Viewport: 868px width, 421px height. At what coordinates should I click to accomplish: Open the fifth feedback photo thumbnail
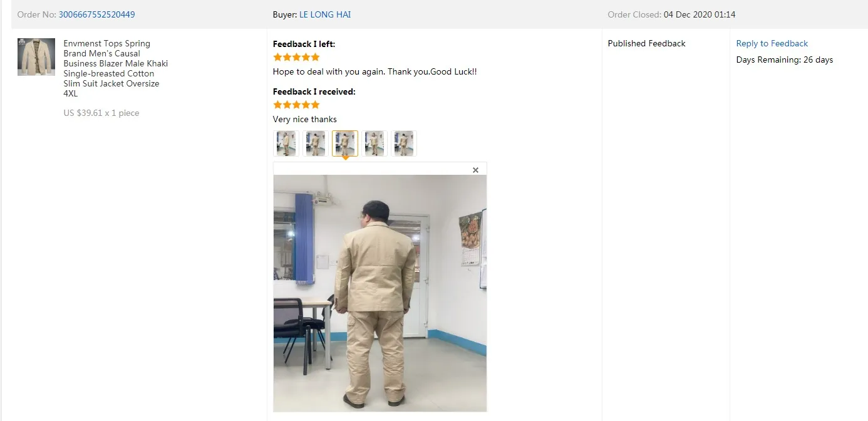pos(404,143)
